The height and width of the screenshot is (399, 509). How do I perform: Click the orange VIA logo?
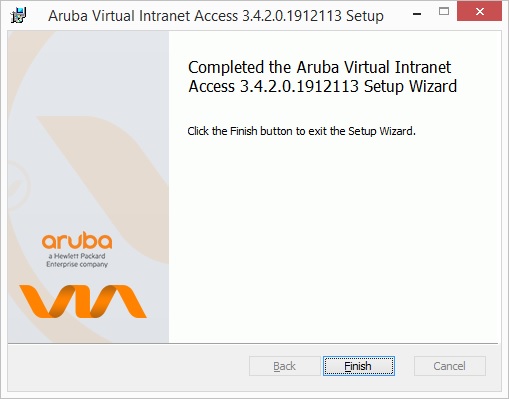pyautogui.click(x=82, y=301)
